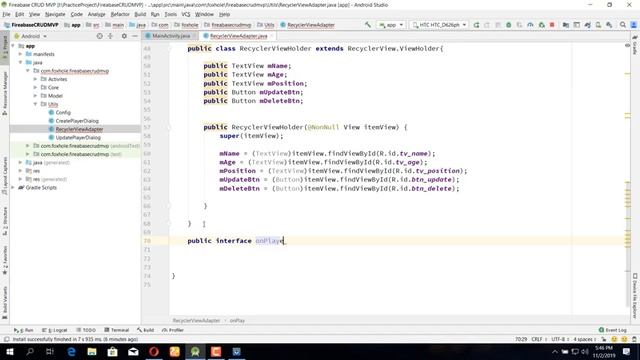Click the Windows Start button
The height and width of the screenshot is (360, 640).
coord(9,351)
